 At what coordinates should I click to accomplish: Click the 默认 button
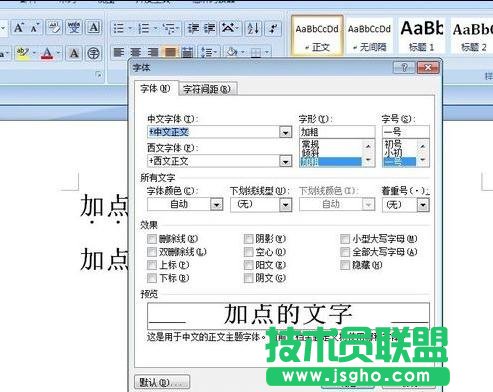click(x=162, y=382)
